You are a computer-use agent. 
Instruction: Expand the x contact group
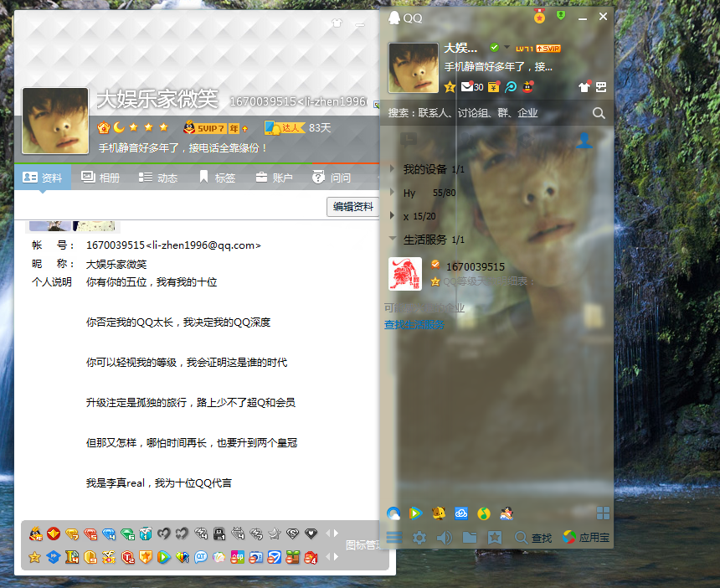pos(392,215)
